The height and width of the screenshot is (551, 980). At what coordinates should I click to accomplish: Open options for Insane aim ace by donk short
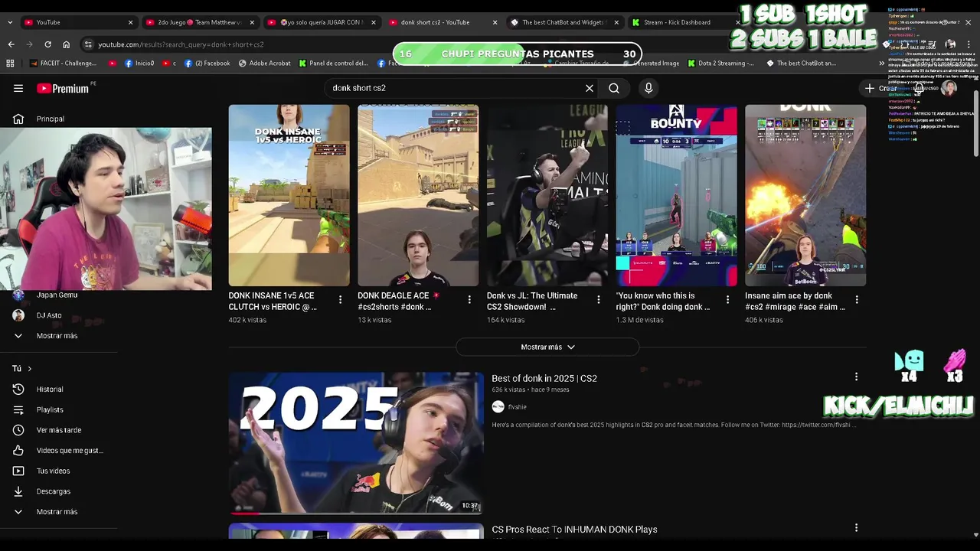pyautogui.click(x=857, y=300)
